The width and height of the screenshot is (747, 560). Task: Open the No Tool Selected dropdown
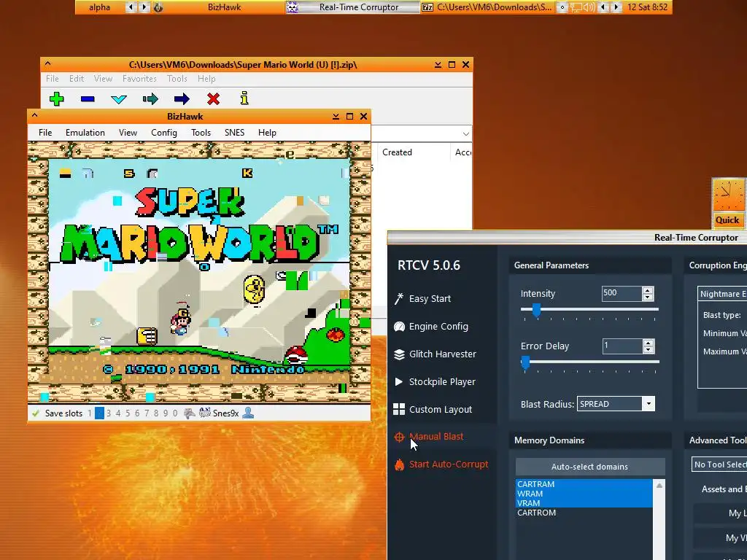[x=719, y=464]
